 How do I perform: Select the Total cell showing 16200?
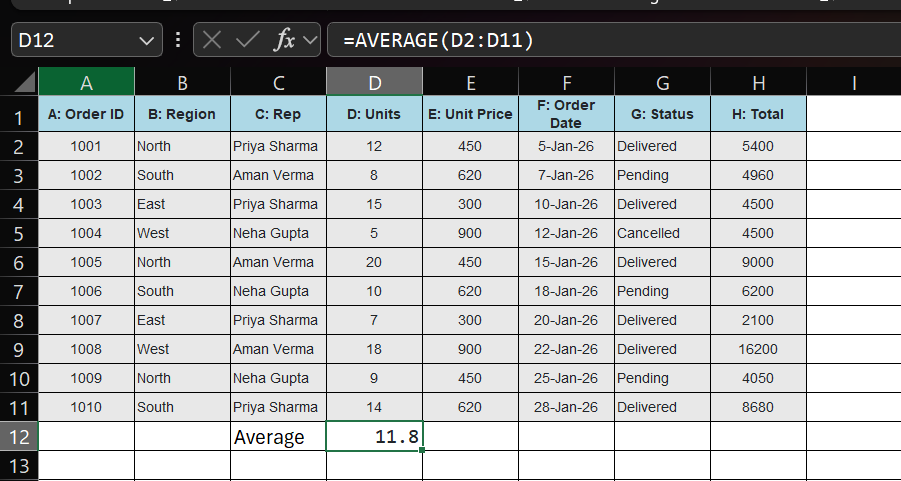(x=758, y=349)
